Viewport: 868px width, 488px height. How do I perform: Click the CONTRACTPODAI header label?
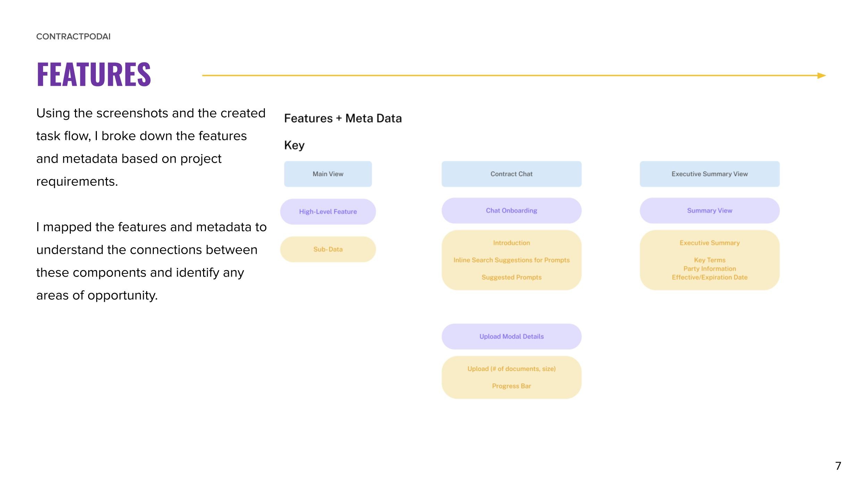[x=73, y=36]
